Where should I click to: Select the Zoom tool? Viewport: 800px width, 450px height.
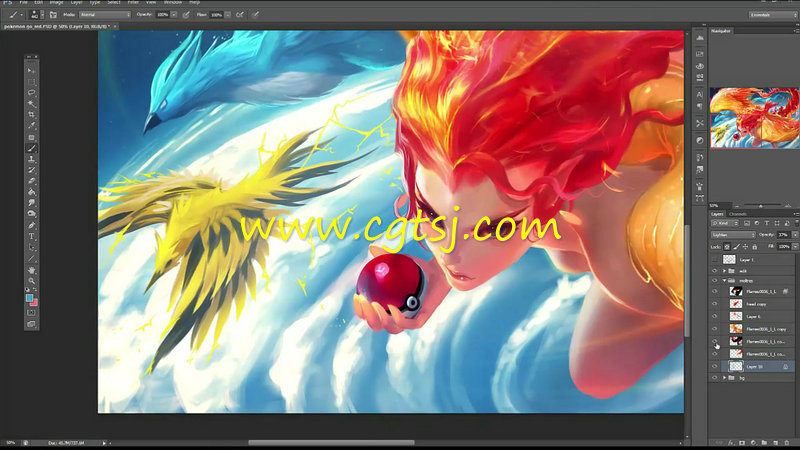pyautogui.click(x=31, y=281)
